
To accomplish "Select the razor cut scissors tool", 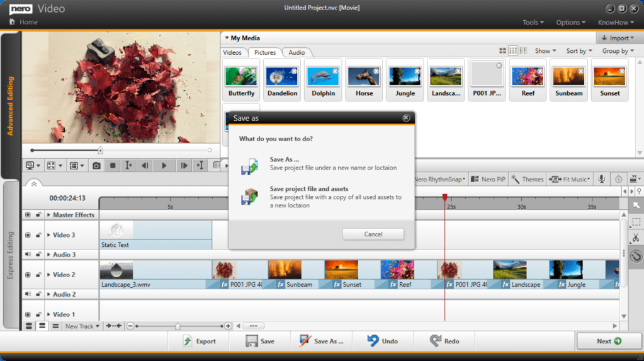I will [636, 238].
